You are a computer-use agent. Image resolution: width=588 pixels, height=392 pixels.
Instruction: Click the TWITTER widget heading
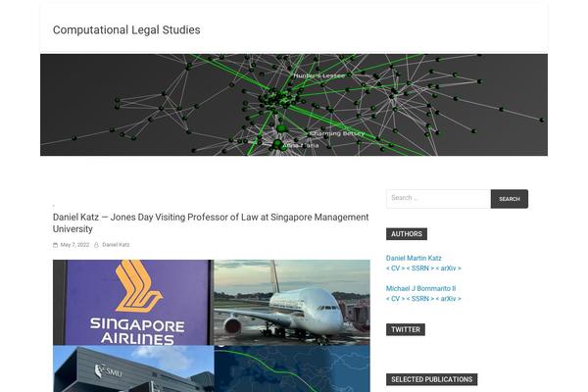click(x=406, y=329)
